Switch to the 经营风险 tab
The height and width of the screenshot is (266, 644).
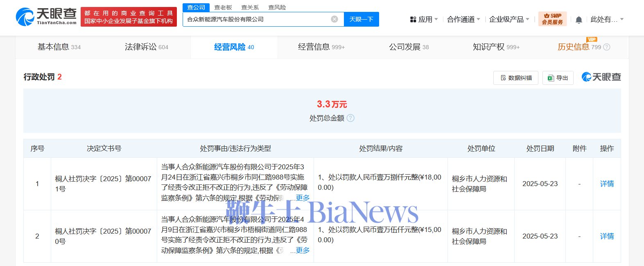[x=234, y=47]
